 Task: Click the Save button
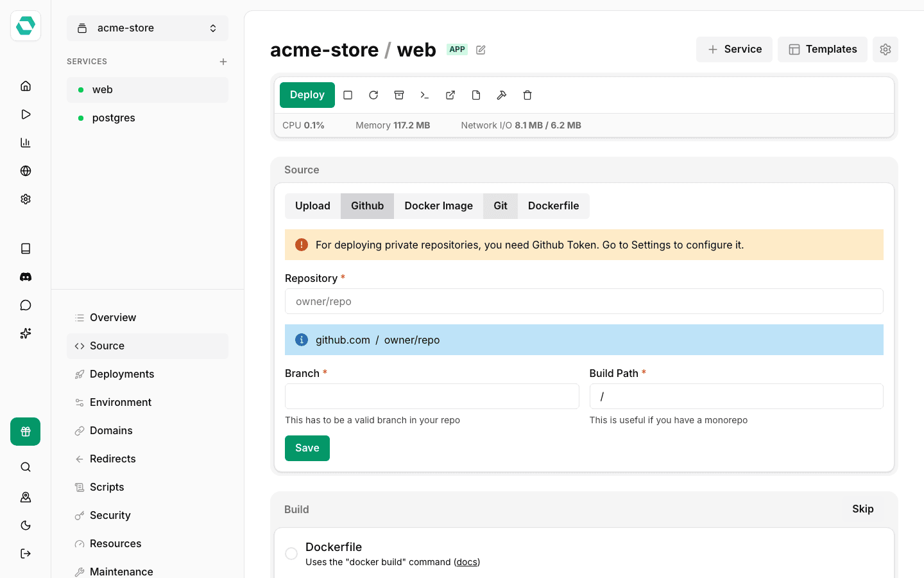307,448
